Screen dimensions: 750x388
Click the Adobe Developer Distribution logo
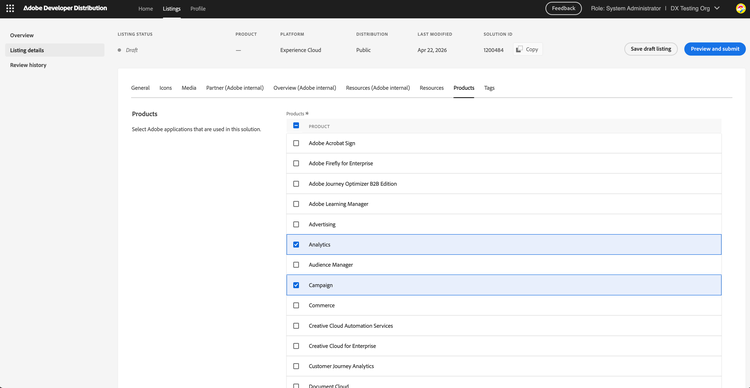[65, 8]
